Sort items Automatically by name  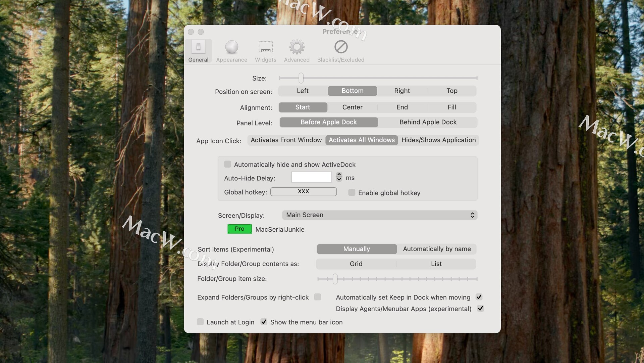[x=437, y=249]
